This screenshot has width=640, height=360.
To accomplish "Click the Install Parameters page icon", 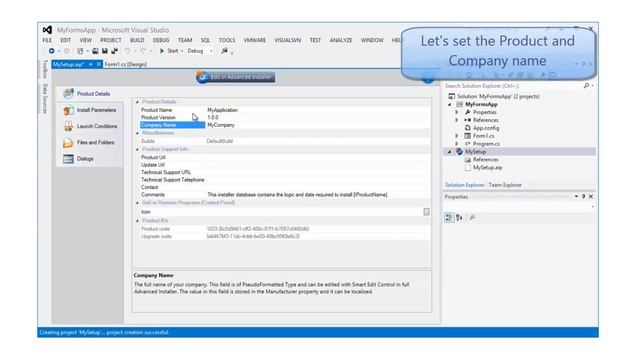I will pyautogui.click(x=68, y=110).
